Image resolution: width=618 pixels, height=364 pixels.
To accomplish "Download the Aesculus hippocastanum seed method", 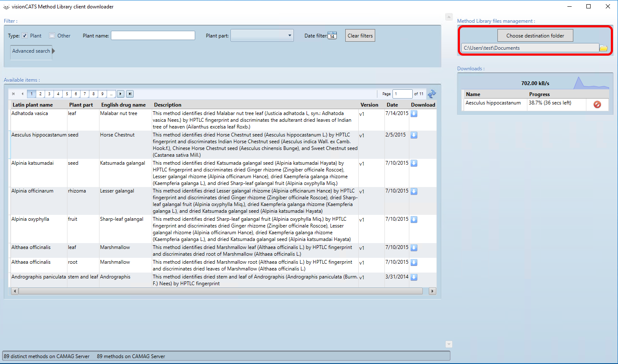I will tap(414, 135).
